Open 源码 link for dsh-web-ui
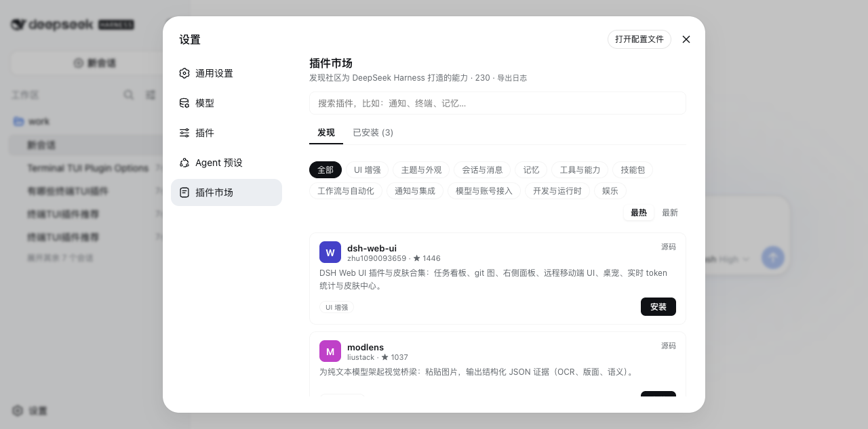The height and width of the screenshot is (429, 868). (669, 247)
